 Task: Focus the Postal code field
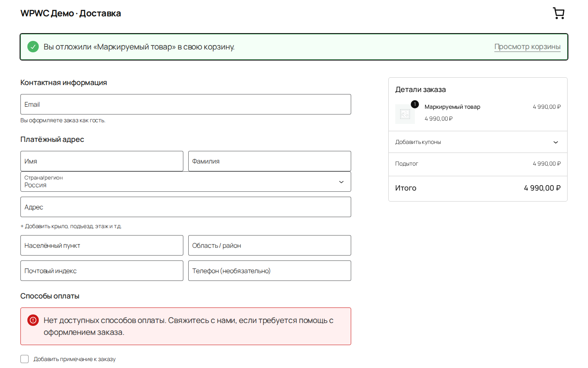[x=102, y=271]
